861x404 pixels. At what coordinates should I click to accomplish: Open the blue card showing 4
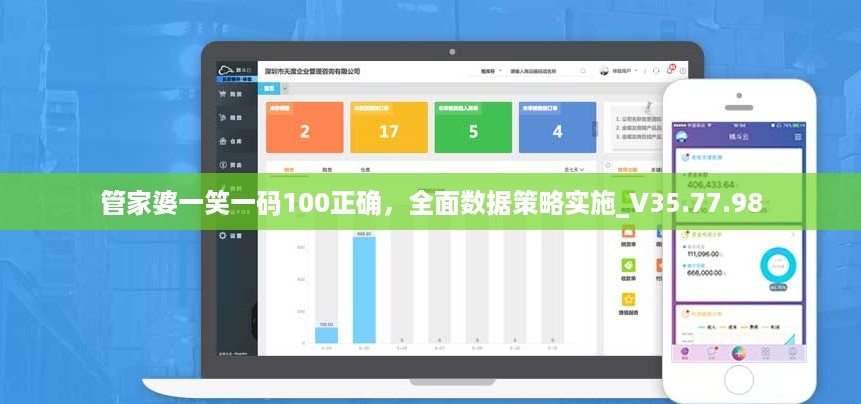point(557,127)
